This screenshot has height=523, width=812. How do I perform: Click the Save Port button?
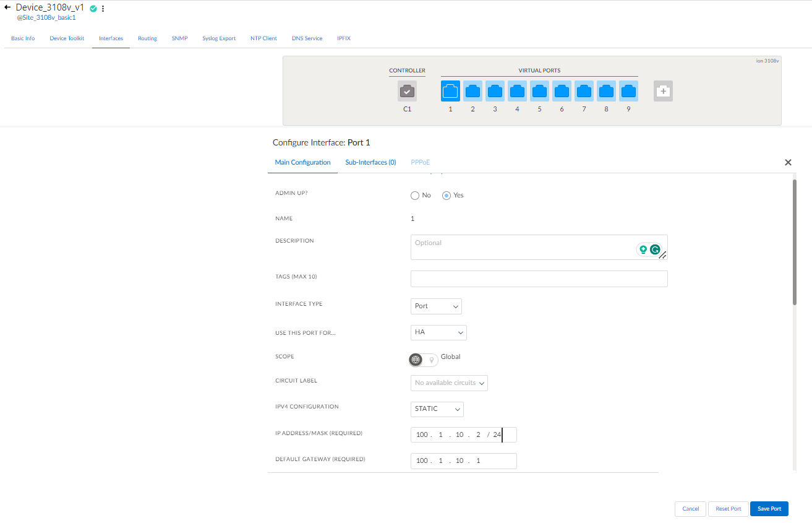(769, 509)
